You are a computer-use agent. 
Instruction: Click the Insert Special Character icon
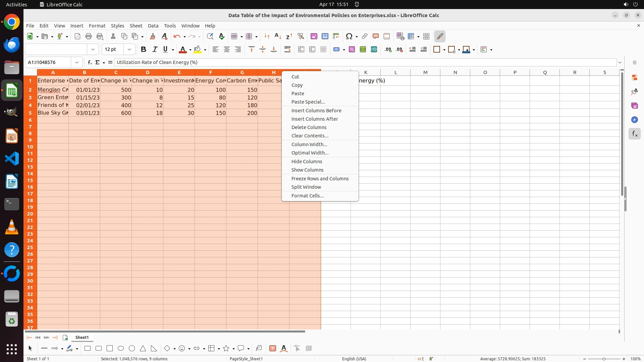coord(349,36)
